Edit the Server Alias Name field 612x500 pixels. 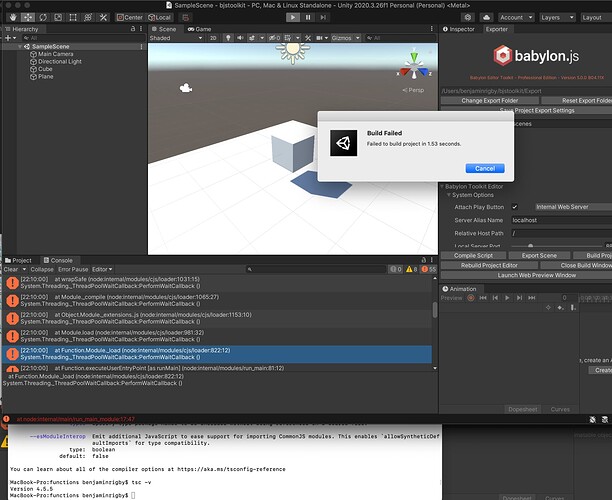561,220
